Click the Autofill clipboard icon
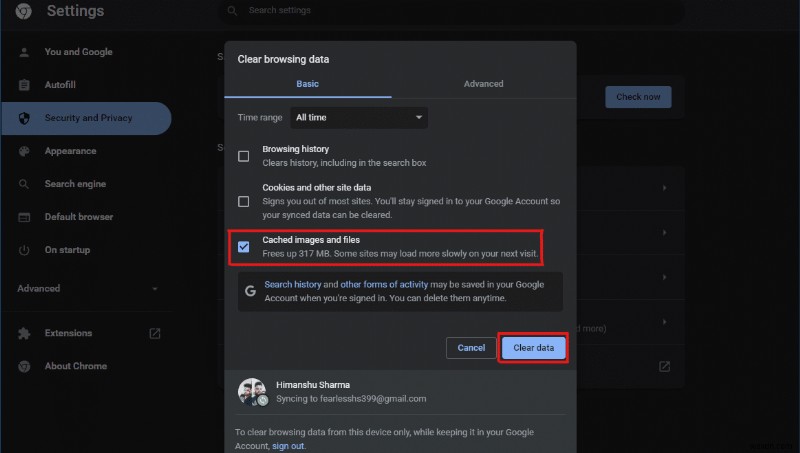800x453 pixels. click(x=24, y=85)
